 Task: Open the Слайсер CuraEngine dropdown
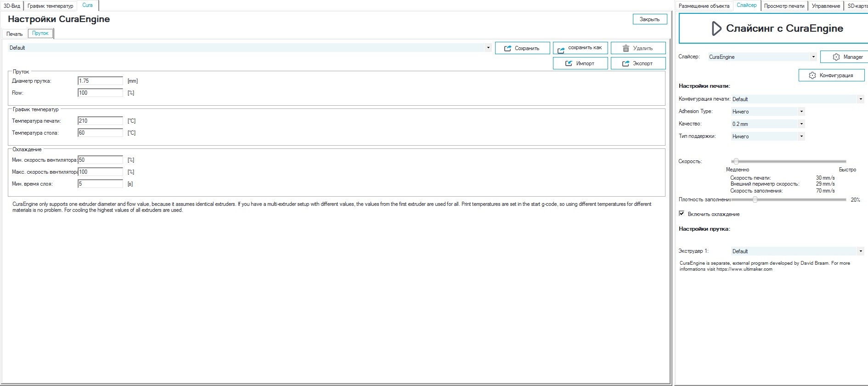813,57
